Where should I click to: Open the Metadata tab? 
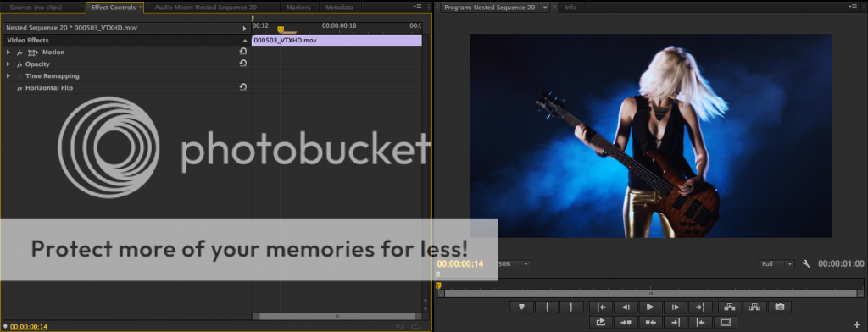(x=339, y=8)
